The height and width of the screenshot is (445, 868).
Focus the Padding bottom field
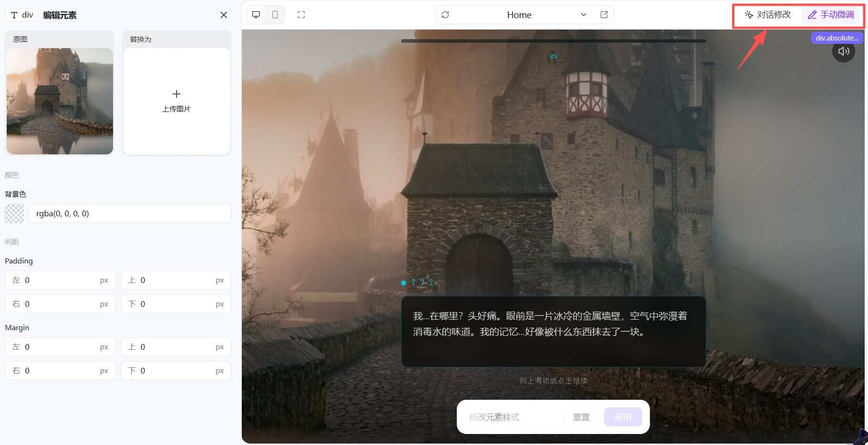tap(176, 304)
